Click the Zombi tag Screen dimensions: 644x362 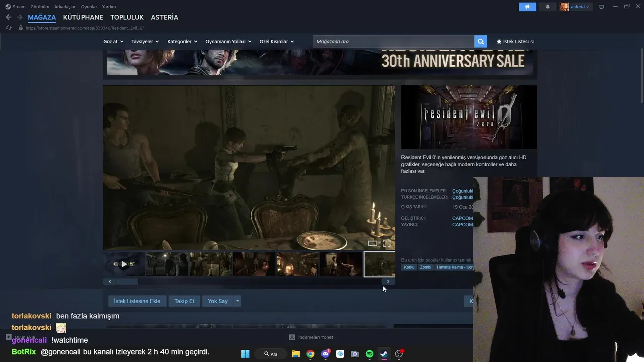(x=426, y=267)
